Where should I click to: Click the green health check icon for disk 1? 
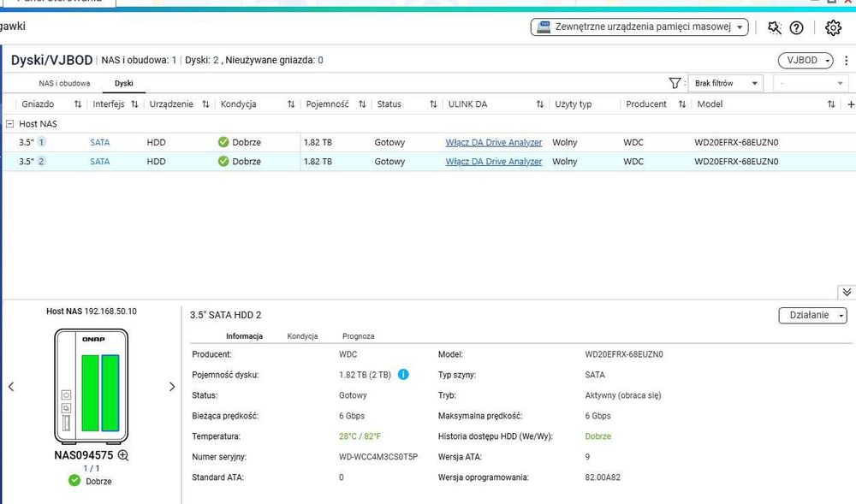[x=223, y=142]
